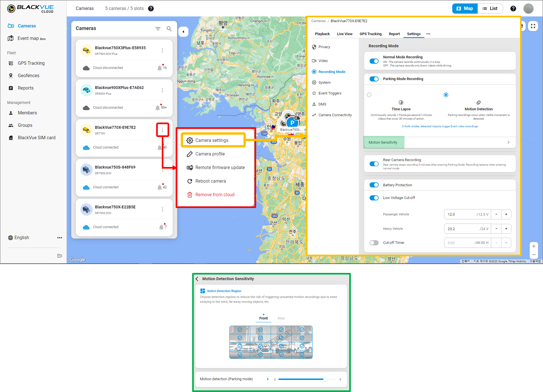Uncheck top-left front detection region cell
This screenshot has height=392, width=543.
point(240,330)
